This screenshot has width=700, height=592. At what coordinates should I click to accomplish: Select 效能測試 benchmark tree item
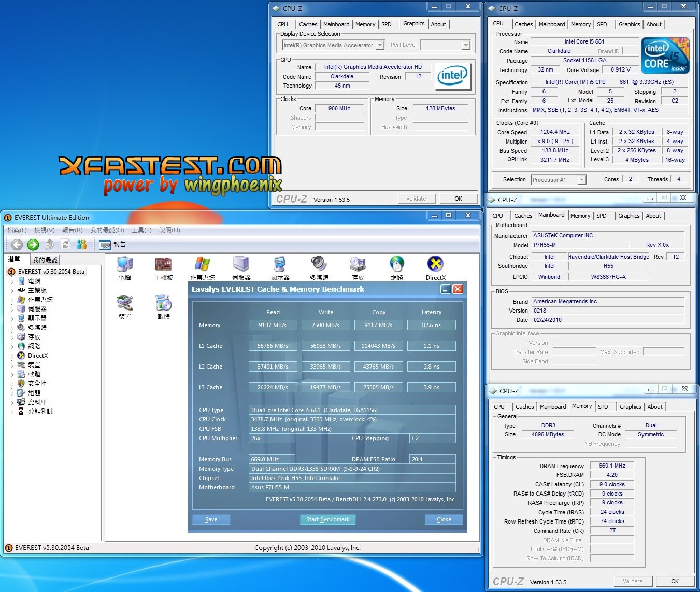(x=40, y=412)
